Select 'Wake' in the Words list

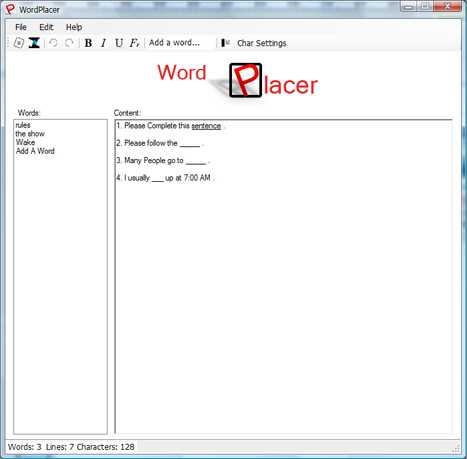(x=25, y=142)
